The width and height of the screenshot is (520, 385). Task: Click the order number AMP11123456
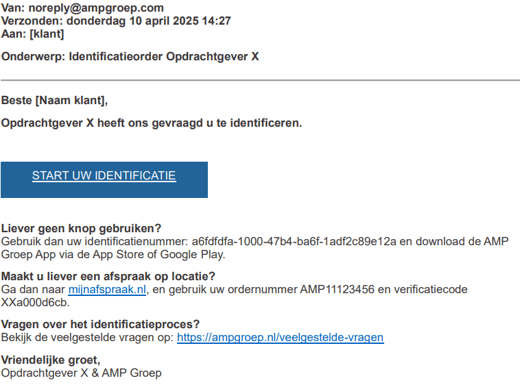coord(337,289)
